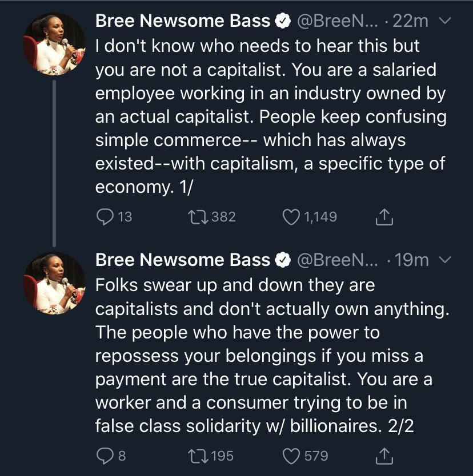Share the first tweet about capitalists
This screenshot has width=473, height=476.
(384, 217)
